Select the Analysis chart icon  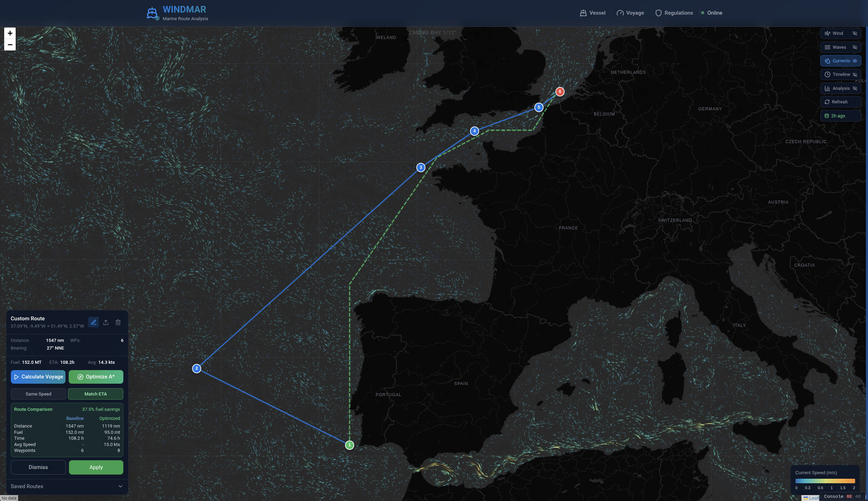[x=828, y=88]
